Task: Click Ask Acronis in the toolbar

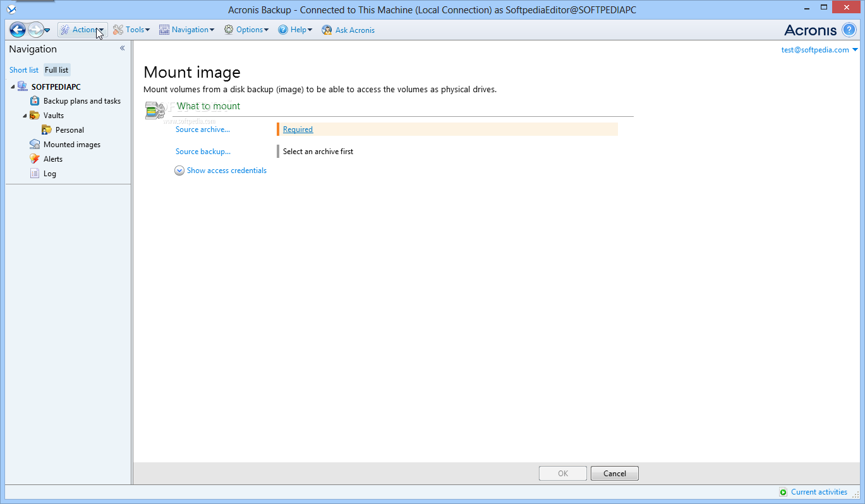Action: (348, 30)
